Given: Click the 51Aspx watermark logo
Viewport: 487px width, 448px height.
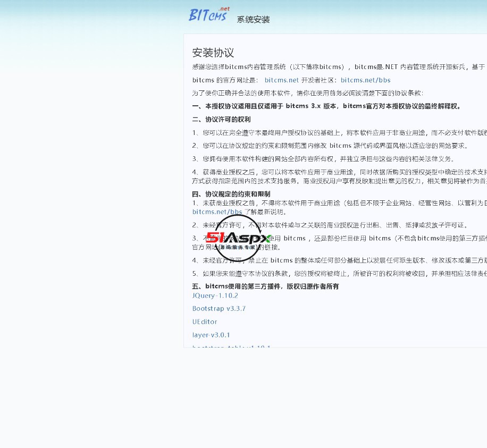Looking at the screenshot, I should tap(239, 238).
